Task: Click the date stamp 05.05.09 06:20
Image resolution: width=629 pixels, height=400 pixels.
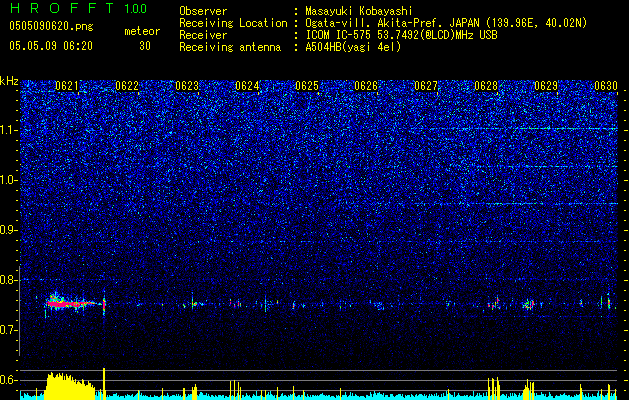Action: 51,46
